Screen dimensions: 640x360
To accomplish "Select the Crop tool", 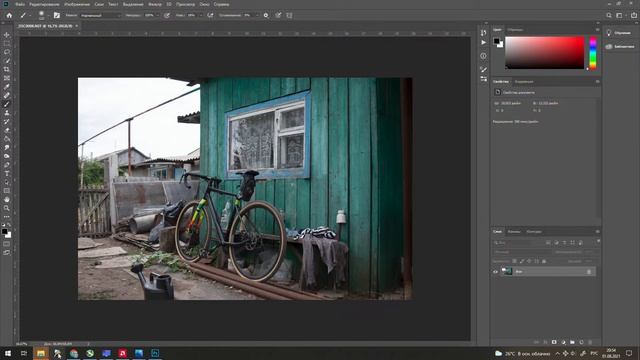I will click(x=7, y=69).
